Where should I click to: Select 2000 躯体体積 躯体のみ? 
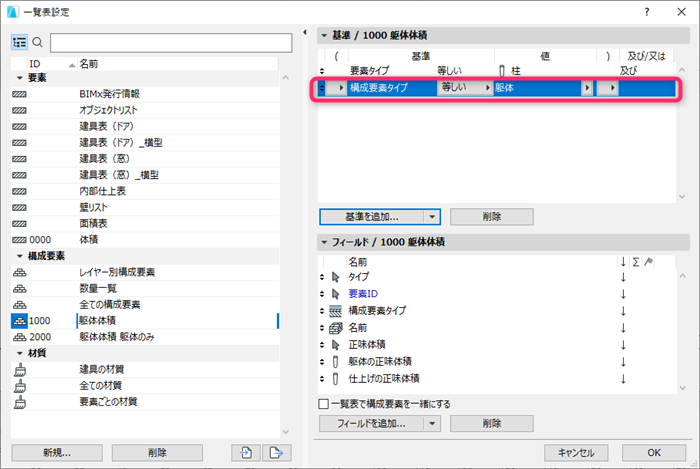[x=145, y=337]
